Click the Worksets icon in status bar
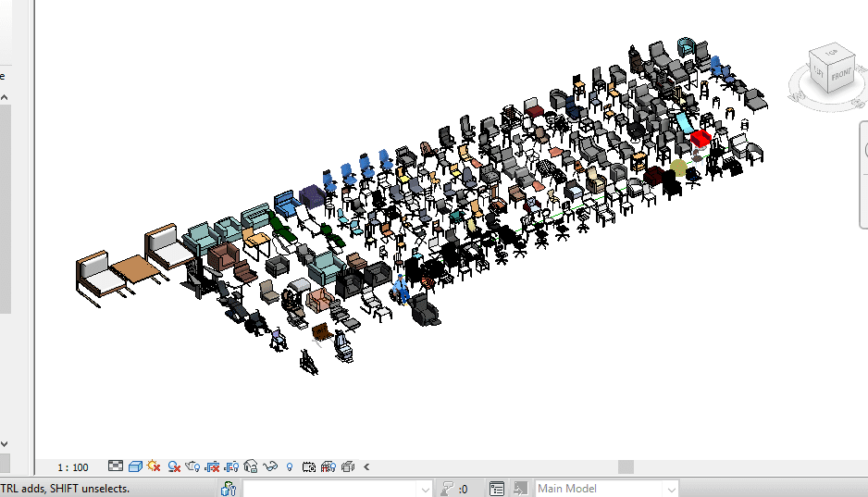The height and width of the screenshot is (497, 868). pyautogui.click(x=229, y=489)
